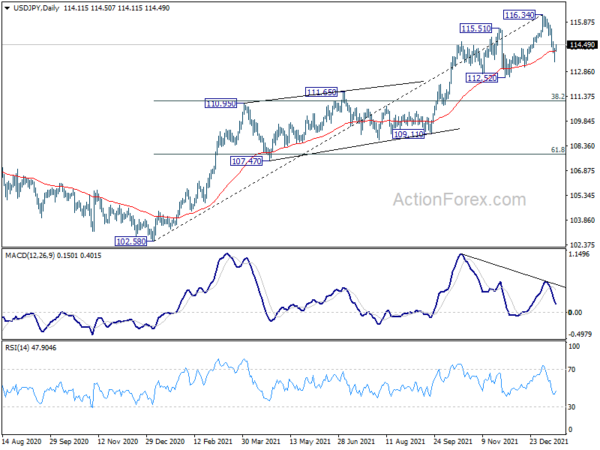Select the 102.580 low price label
The width and height of the screenshot is (600, 450).
131,241
